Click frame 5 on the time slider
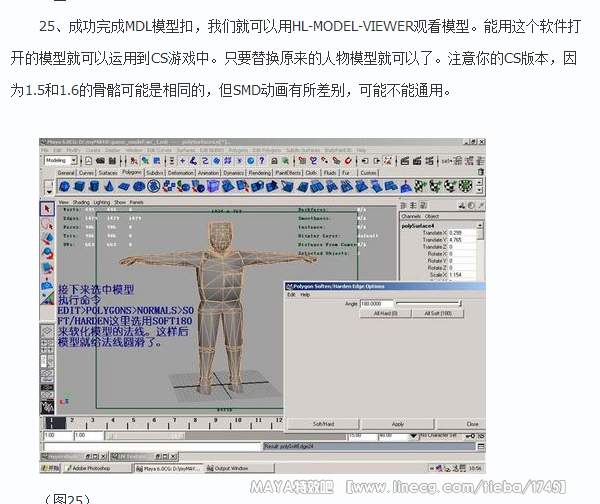This screenshot has height=504, width=600. 134,421
